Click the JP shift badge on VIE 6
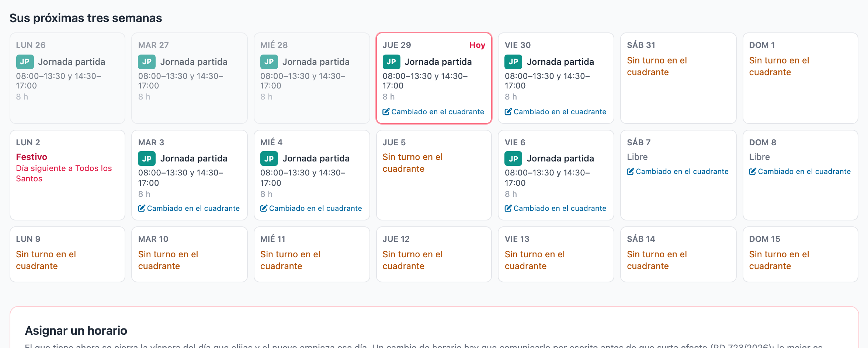The height and width of the screenshot is (348, 868). (514, 159)
